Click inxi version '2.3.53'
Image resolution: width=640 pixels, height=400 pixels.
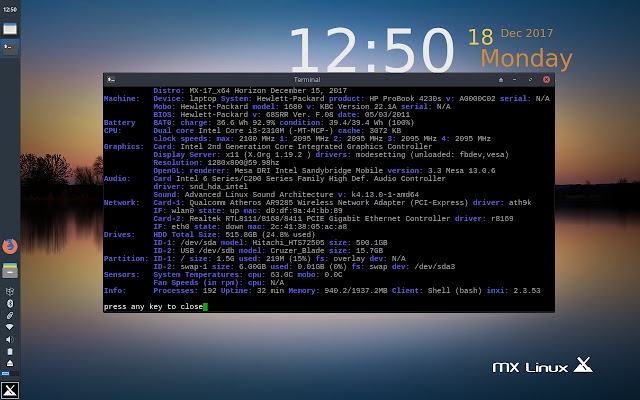527,290
